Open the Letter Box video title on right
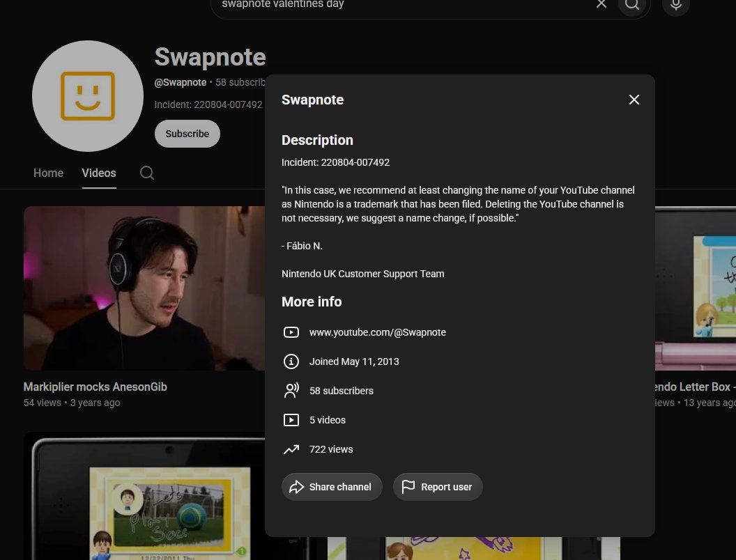 click(696, 387)
